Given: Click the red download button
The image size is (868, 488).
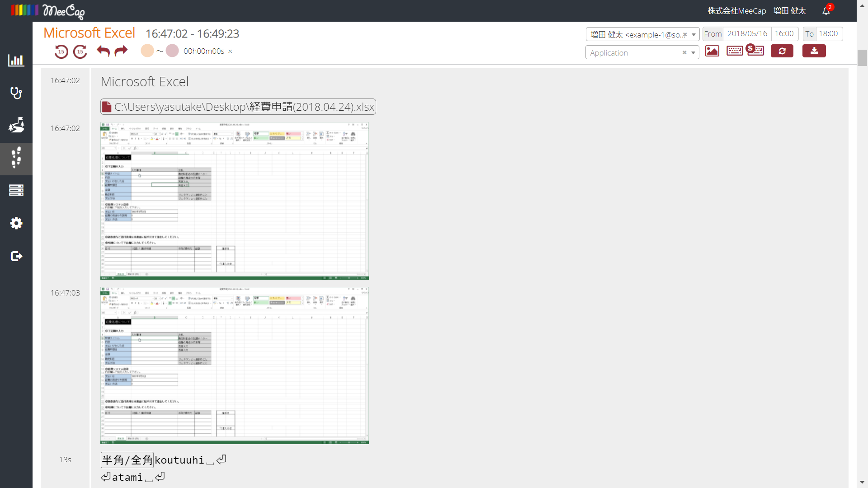Looking at the screenshot, I should coord(814,51).
